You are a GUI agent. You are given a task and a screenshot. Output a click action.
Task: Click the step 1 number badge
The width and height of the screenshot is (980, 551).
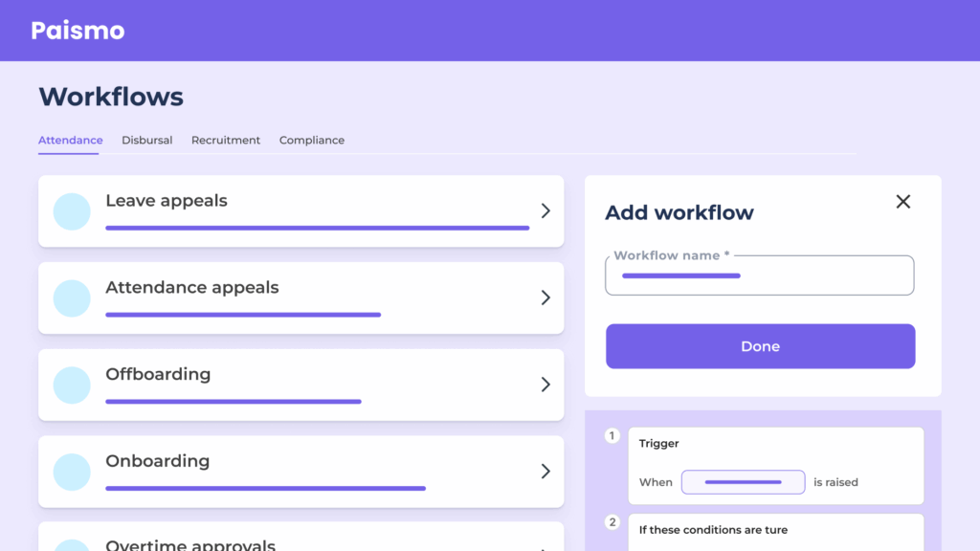[x=612, y=436]
